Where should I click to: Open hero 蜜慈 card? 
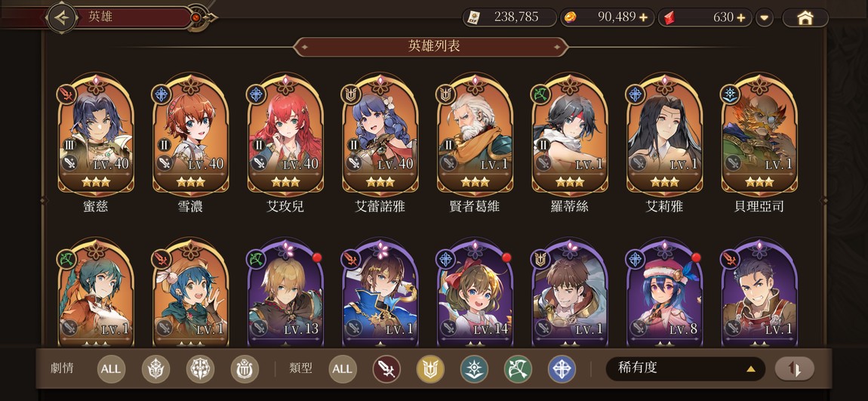[96, 136]
